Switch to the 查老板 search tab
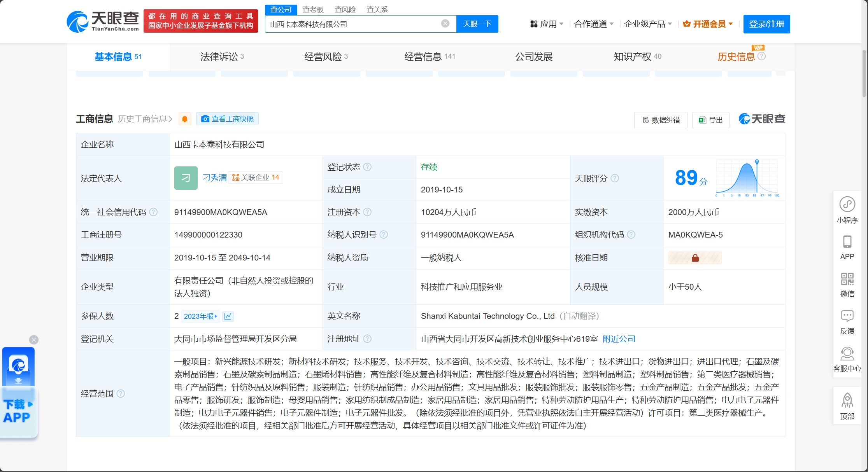This screenshot has width=868, height=472. coord(313,10)
